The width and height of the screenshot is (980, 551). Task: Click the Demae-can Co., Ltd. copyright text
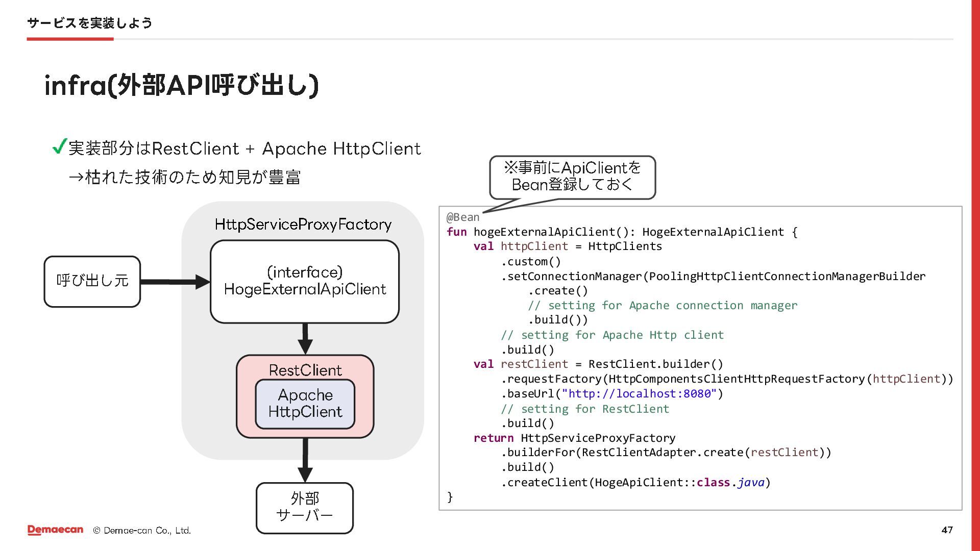click(142, 531)
